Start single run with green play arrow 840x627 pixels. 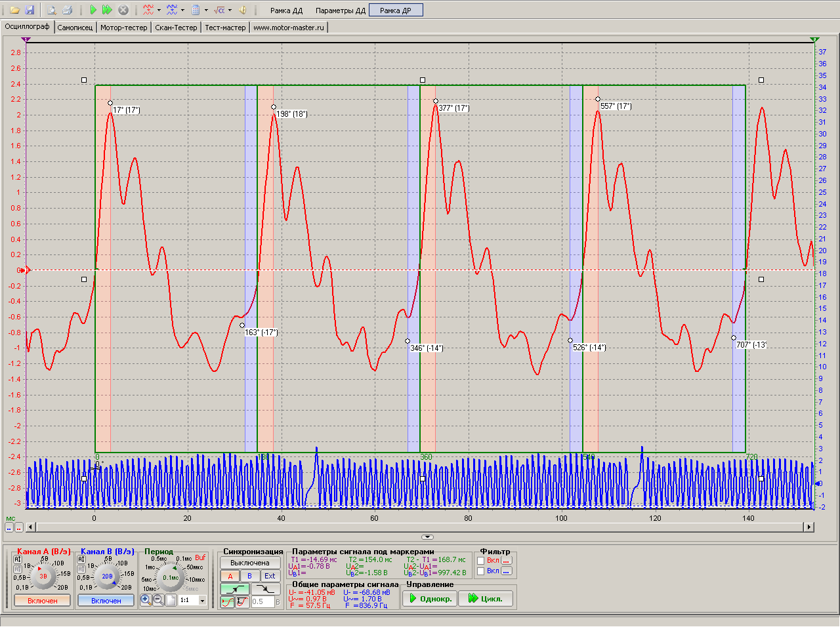93,10
